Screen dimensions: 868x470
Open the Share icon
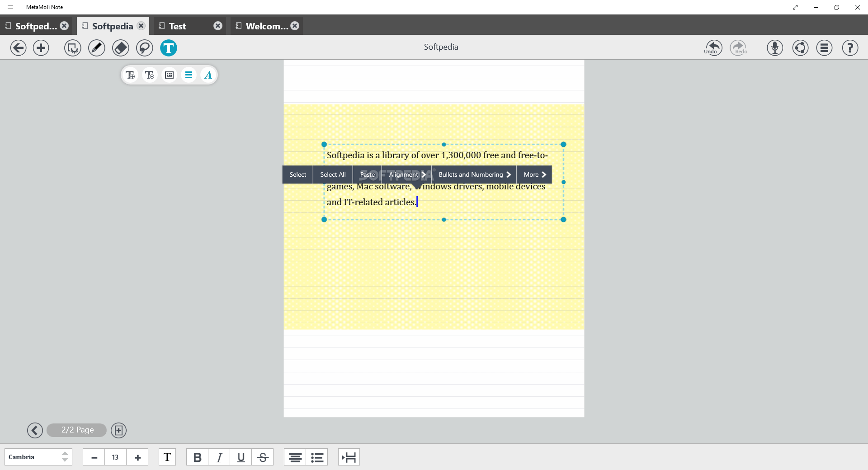tap(801, 48)
